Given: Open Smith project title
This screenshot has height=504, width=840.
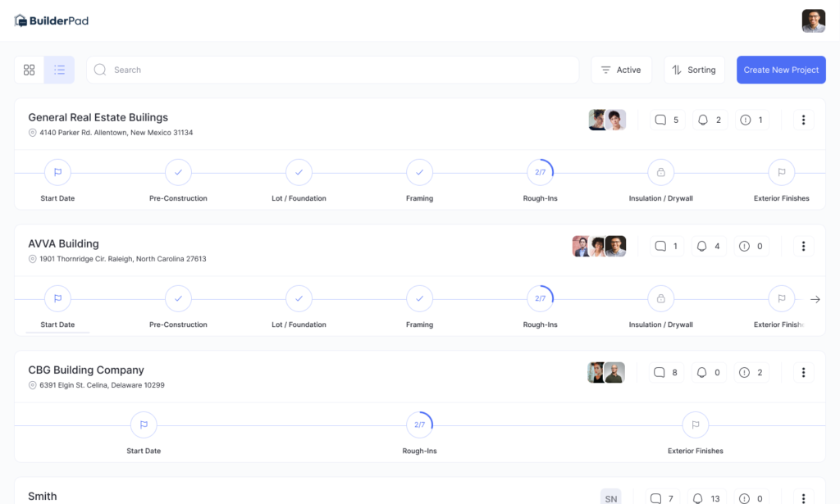Looking at the screenshot, I should pos(43,496).
